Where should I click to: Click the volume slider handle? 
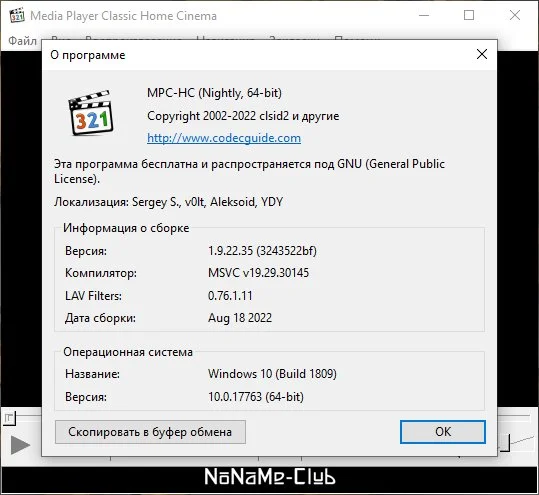[505, 443]
